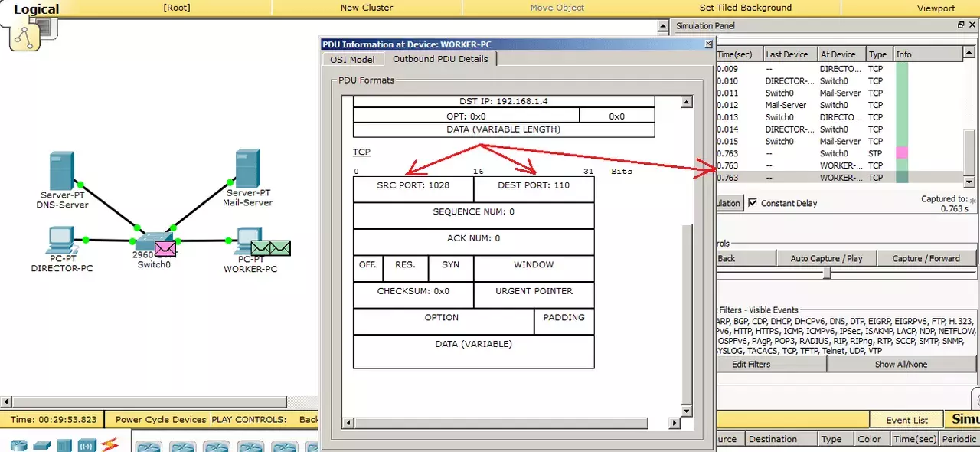Click Set Tiled Background in top bar
The height and width of the screenshot is (452, 980).
click(746, 8)
